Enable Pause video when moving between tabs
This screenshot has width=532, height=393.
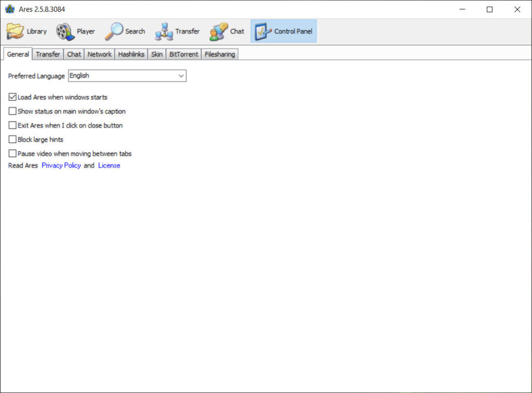tap(12, 154)
